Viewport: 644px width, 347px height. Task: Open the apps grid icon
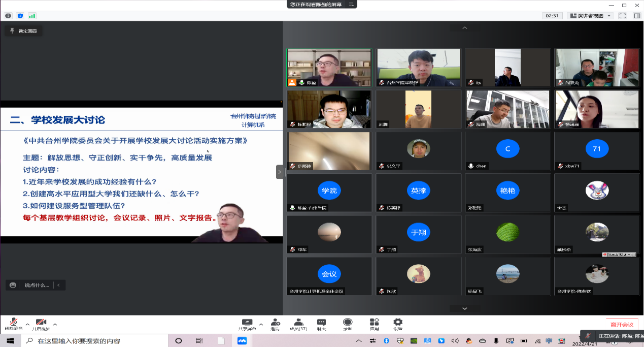(374, 324)
